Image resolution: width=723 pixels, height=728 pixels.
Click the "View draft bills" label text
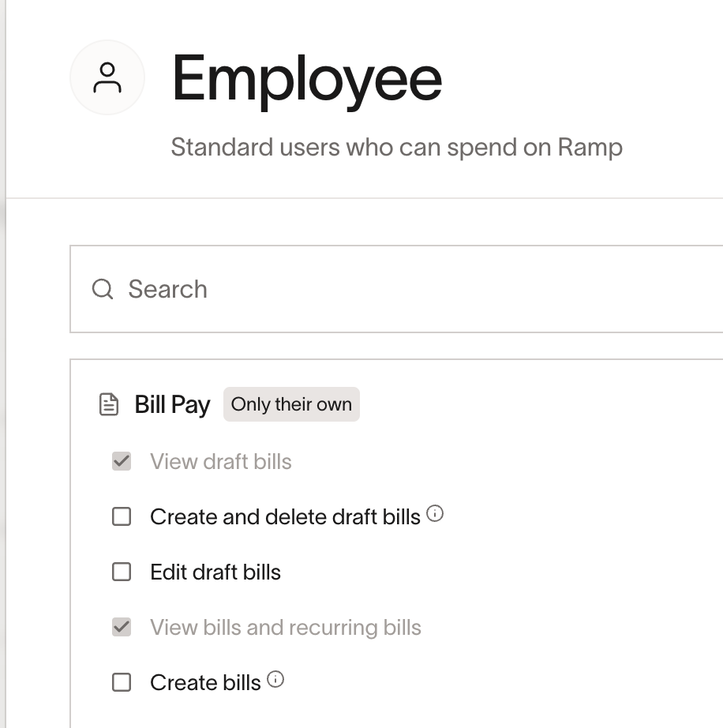point(221,462)
